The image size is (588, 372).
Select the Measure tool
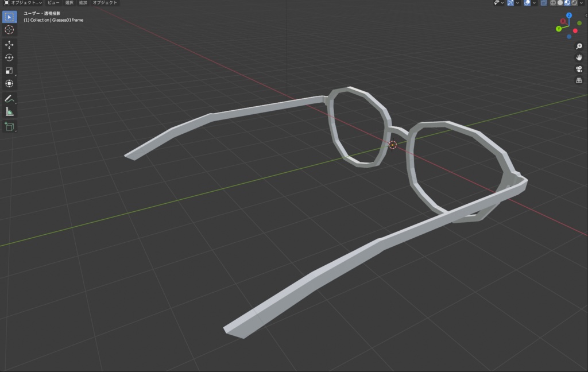pos(9,111)
